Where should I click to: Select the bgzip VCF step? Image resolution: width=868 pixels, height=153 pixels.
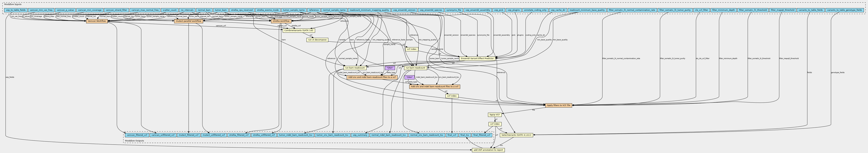[x=495, y=115]
